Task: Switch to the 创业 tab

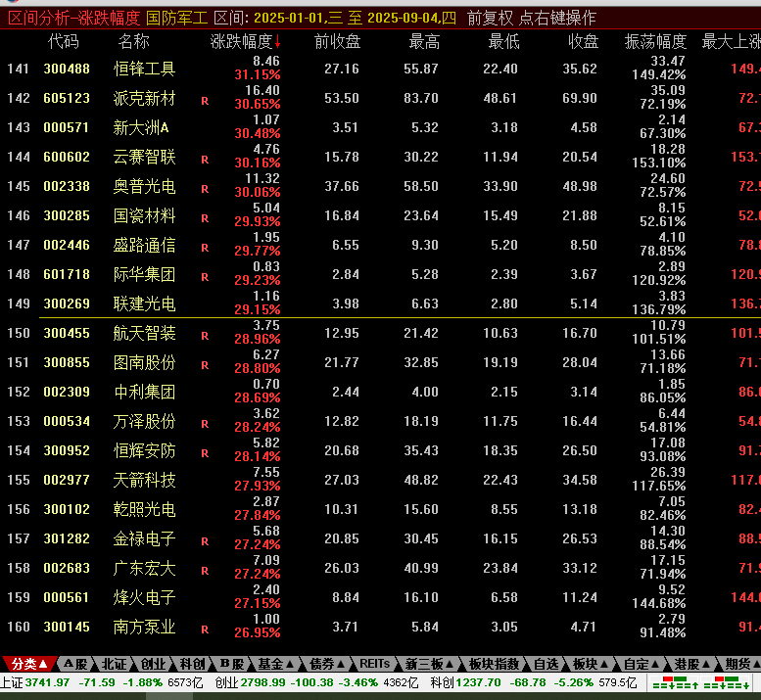Action: tap(153, 664)
